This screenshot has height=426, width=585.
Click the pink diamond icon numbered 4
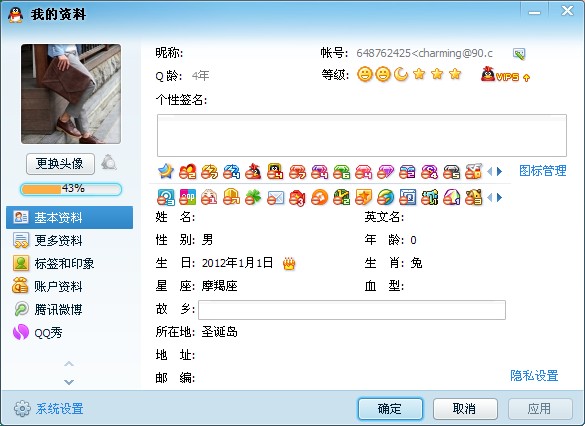coord(363,172)
